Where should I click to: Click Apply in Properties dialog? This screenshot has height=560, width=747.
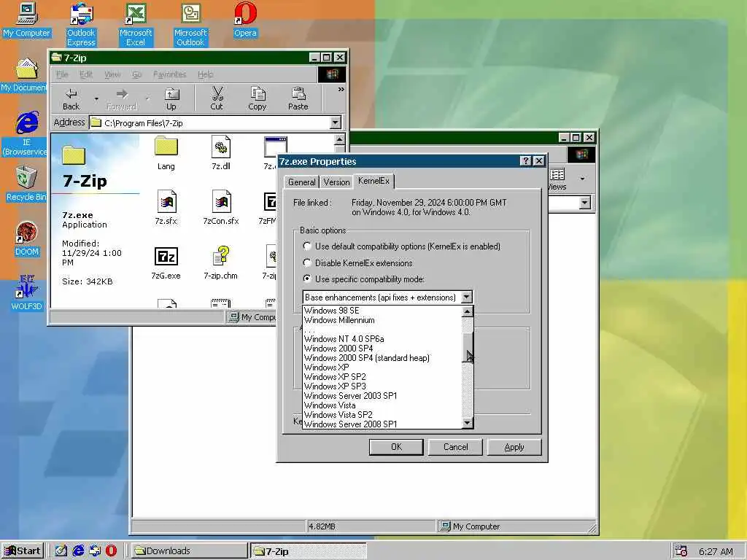(x=514, y=447)
